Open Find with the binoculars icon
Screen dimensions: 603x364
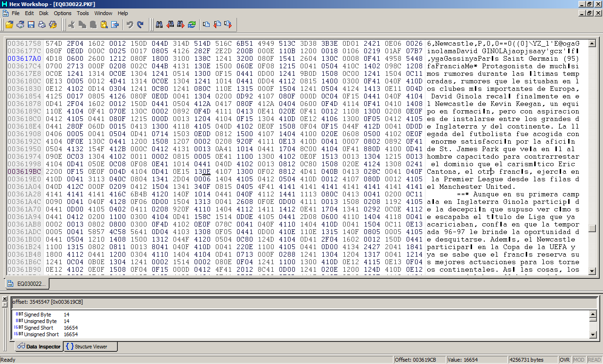159,24
